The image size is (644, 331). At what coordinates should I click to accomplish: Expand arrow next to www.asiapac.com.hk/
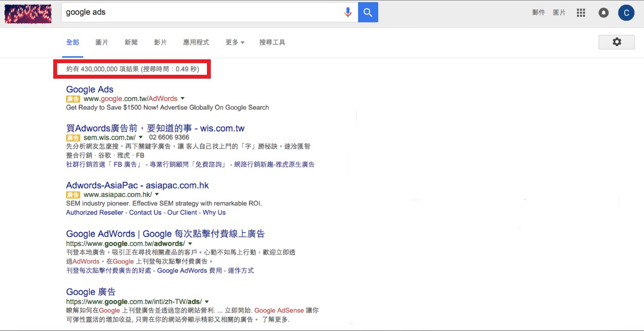coord(157,195)
